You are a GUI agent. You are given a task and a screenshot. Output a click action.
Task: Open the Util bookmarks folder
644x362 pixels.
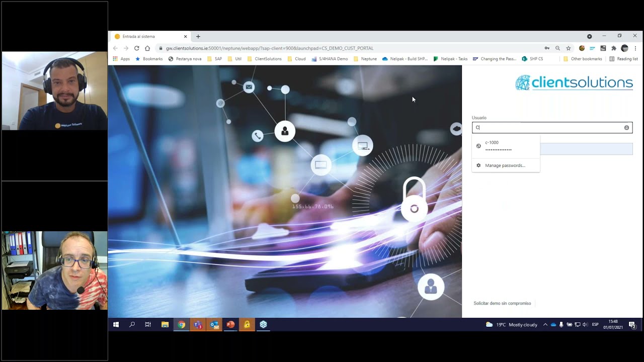(x=234, y=59)
